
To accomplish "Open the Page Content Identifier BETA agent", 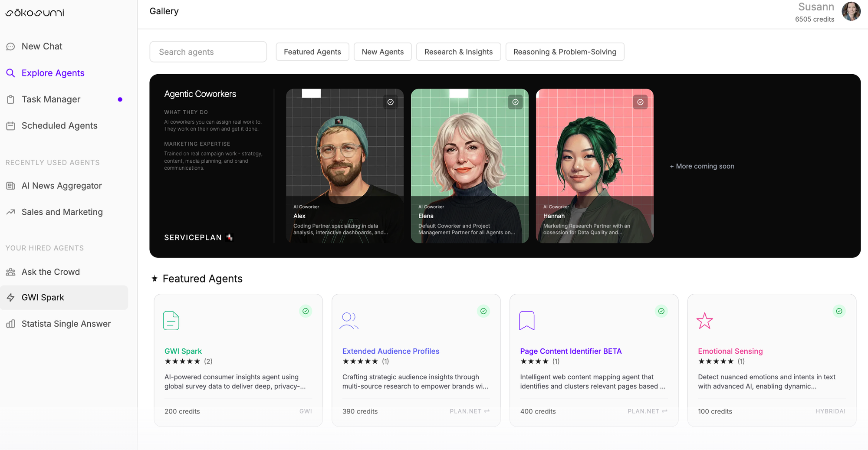I will [570, 351].
